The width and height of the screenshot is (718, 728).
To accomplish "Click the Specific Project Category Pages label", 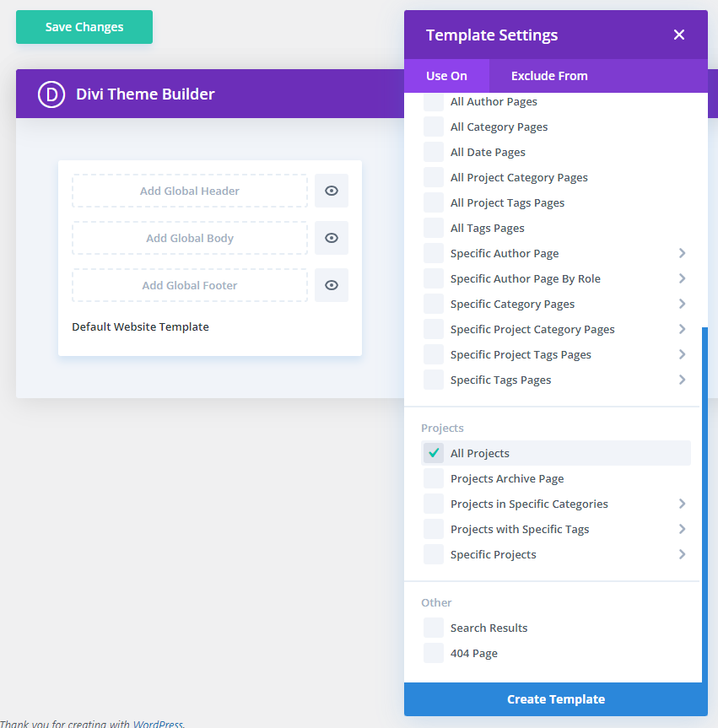I will coord(532,330).
